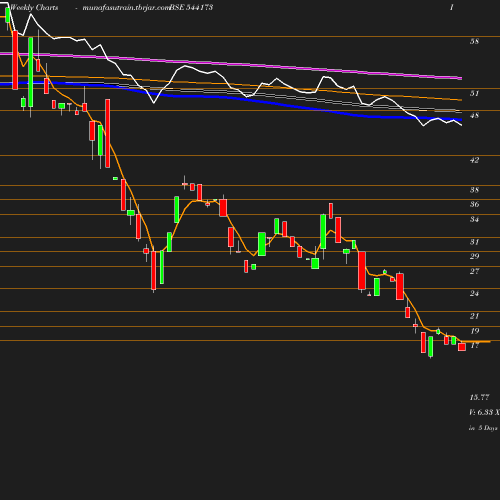Select the 'BSE 544173' symbol label
This screenshot has width=500, height=500.
(x=191, y=7)
